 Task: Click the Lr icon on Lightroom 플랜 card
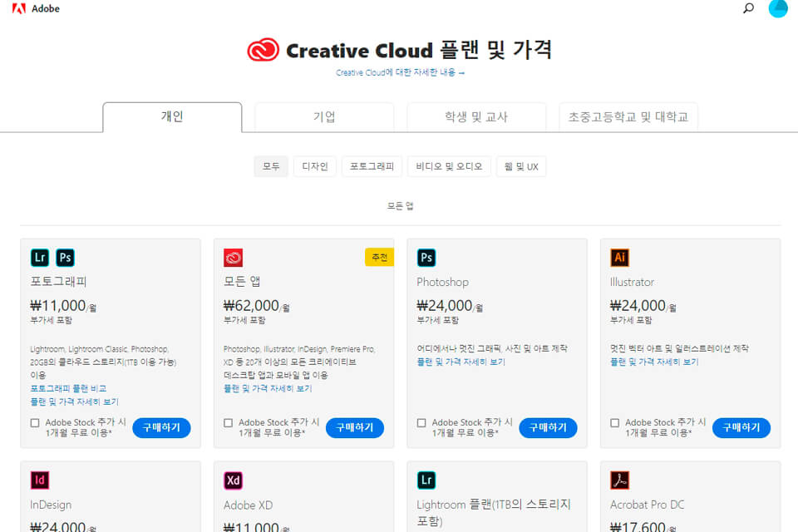[x=426, y=480]
